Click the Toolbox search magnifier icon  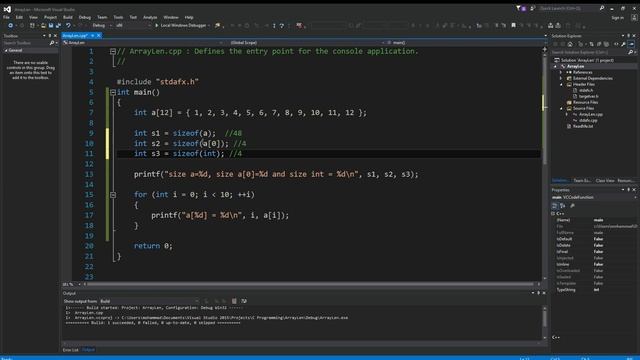pos(52,43)
